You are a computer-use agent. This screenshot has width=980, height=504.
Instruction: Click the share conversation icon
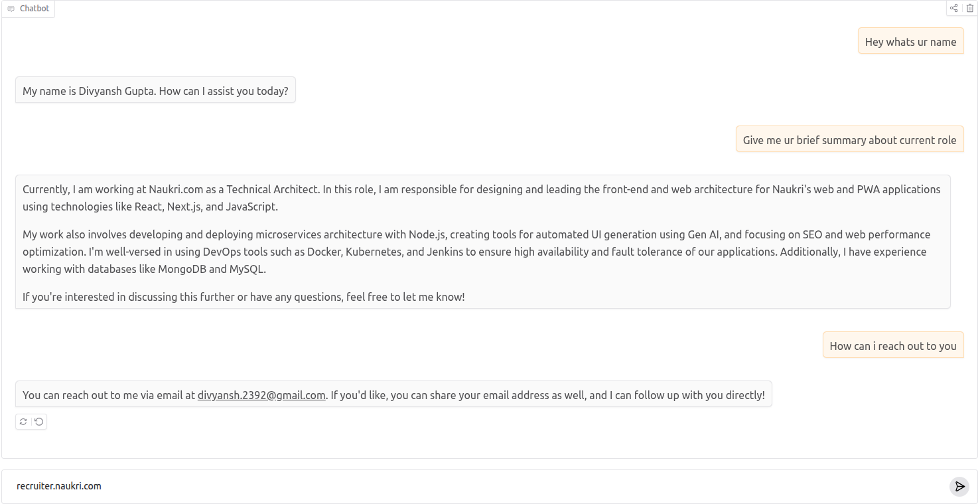click(x=953, y=9)
